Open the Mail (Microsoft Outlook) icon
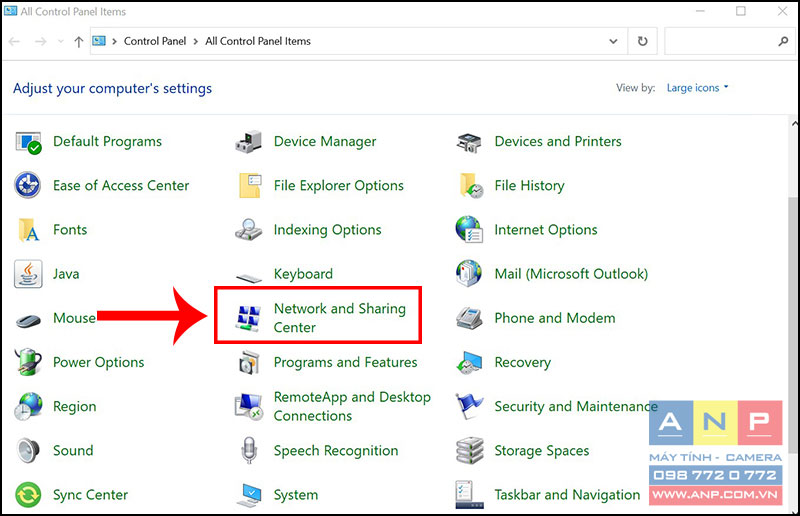 click(x=469, y=274)
